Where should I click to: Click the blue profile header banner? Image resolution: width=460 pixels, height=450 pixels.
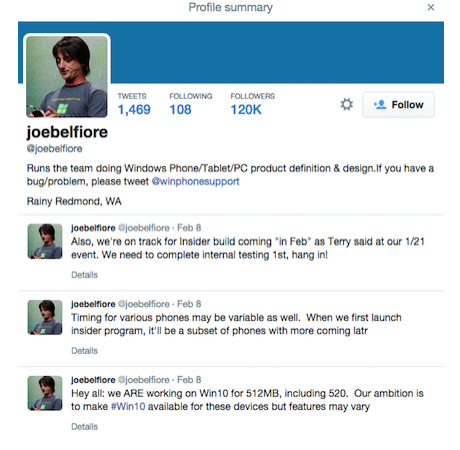tap(277, 52)
